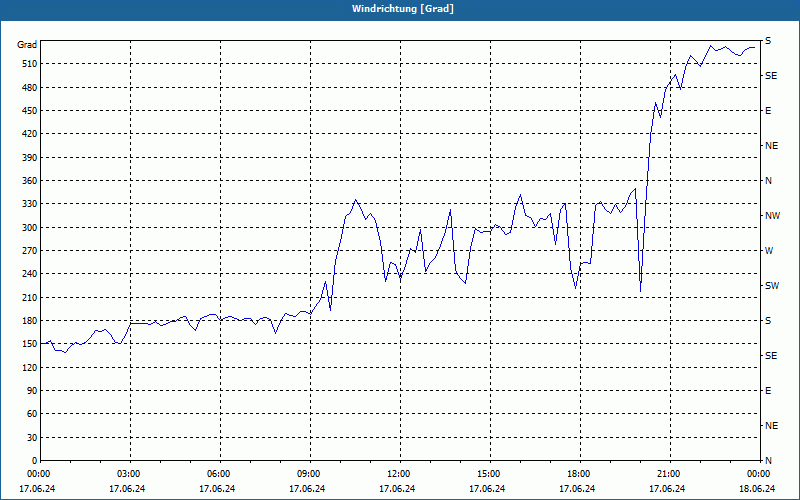
Task: Click the NW compass label on the right axis
Action: pyautogui.click(x=772, y=216)
